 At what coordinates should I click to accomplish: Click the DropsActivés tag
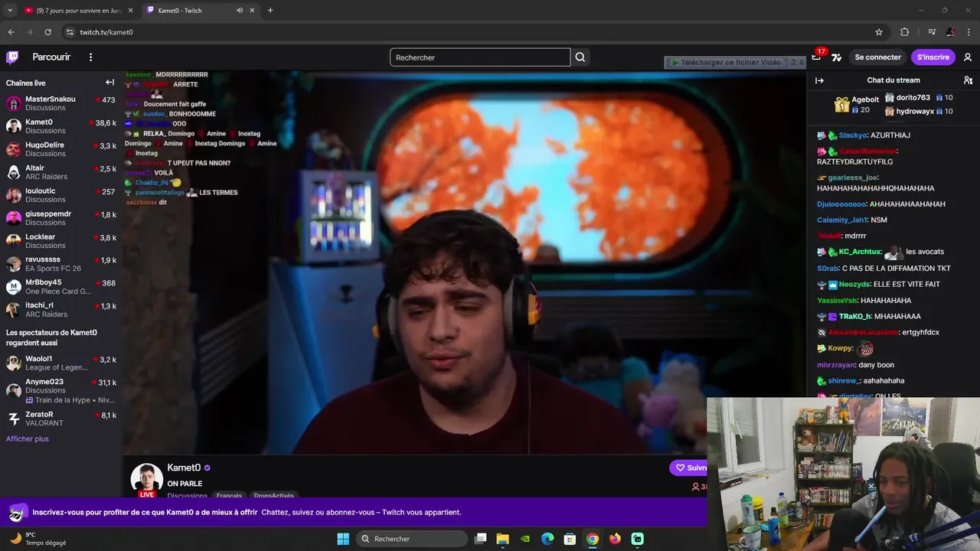pyautogui.click(x=273, y=495)
